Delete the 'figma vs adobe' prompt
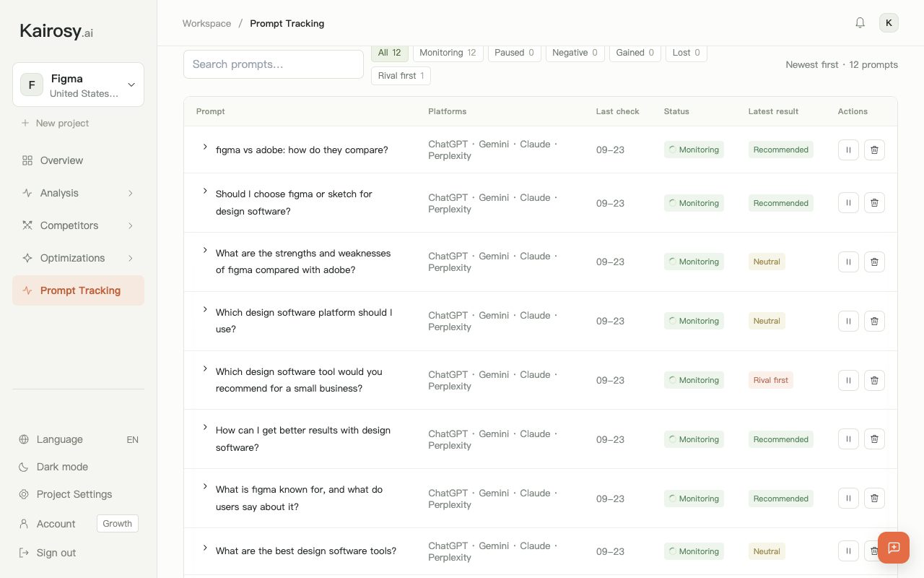Screen dimensions: 924x578 pos(874,150)
